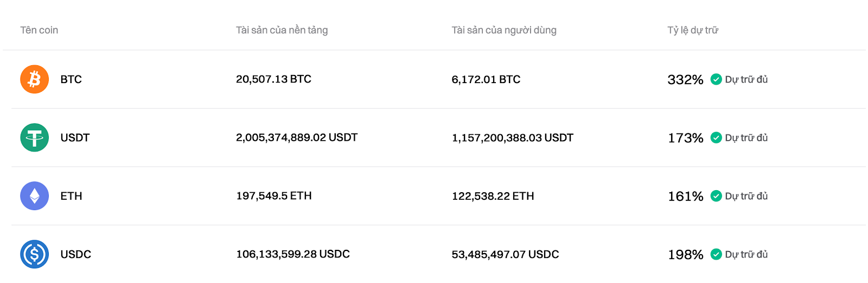Open the ETH coin name label
Viewport: 868px width, 283px height.
pos(71,196)
